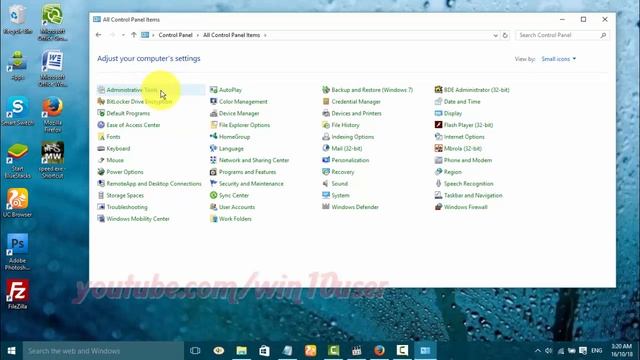Expand the chevron after Control Panel breadcrumb
Viewport: 640px width, 360px height.
click(x=198, y=36)
